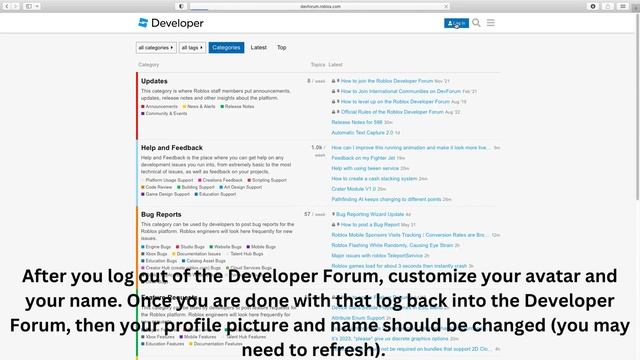Open the Safari share icon
640x360 pixels.
608,6
